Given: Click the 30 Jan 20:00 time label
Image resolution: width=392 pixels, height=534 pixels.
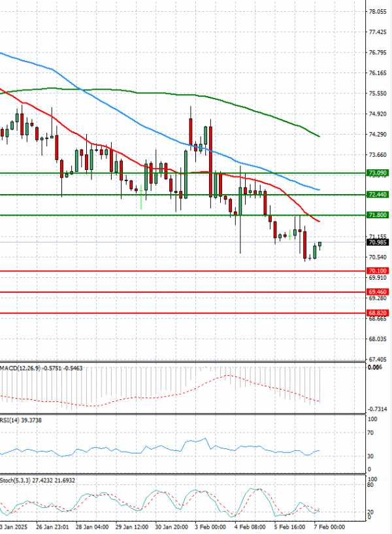Looking at the screenshot, I should (172, 526).
